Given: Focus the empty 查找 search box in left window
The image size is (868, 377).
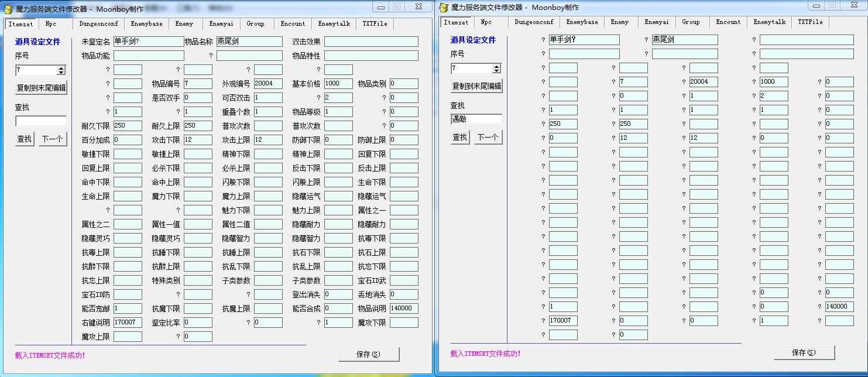Looking at the screenshot, I should tap(41, 121).
